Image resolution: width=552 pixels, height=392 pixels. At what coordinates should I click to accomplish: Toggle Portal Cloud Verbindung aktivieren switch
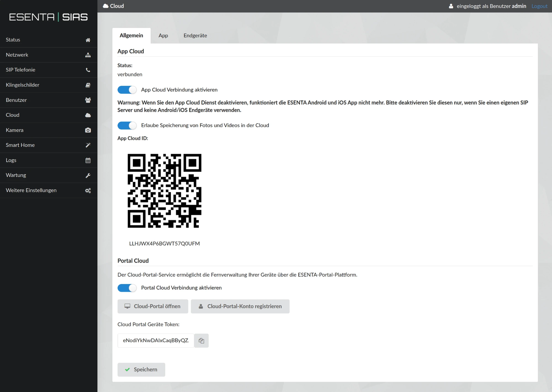(x=127, y=288)
